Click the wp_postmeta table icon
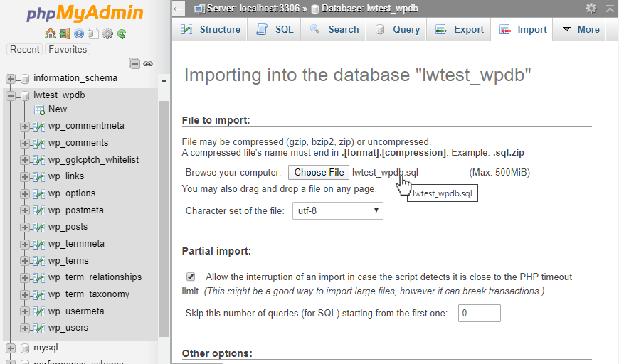Image resolution: width=619 pixels, height=364 pixels. pyautogui.click(x=38, y=210)
